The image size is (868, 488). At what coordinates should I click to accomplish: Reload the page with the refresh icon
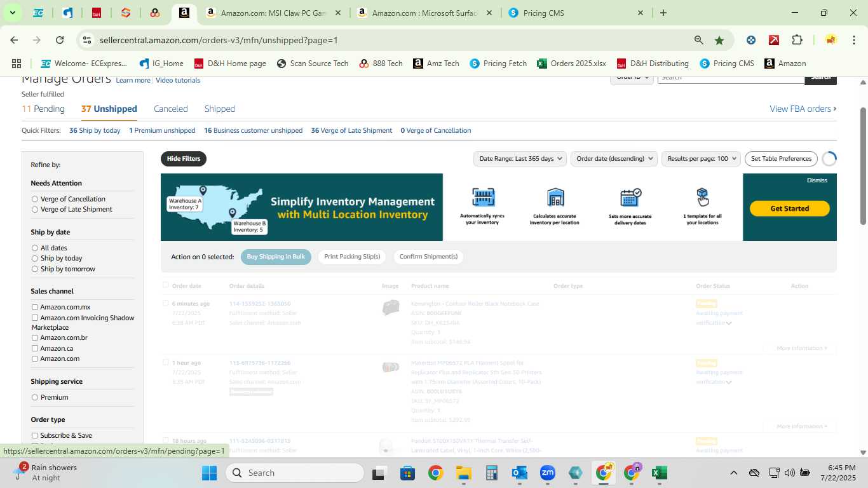(x=60, y=40)
